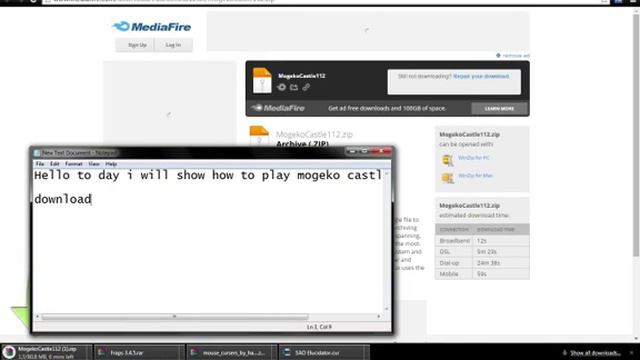This screenshot has width=640, height=360.
Task: Click the MediaFire logo at page top
Action: pyautogui.click(x=152, y=27)
